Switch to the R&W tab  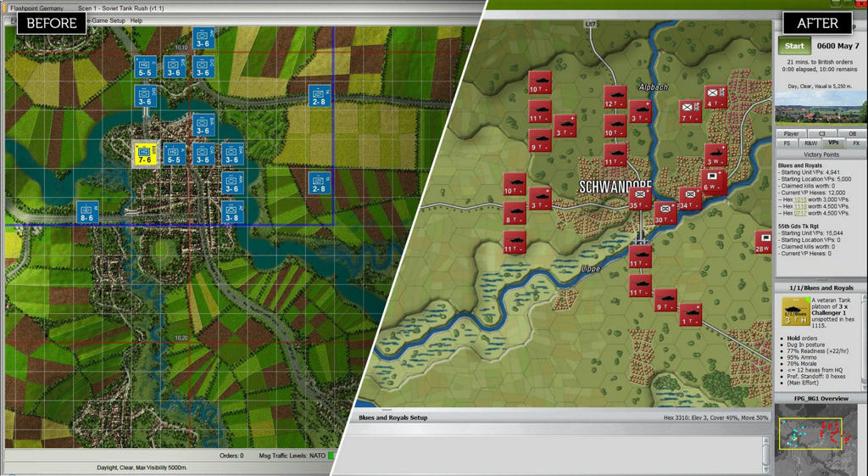tap(810, 143)
